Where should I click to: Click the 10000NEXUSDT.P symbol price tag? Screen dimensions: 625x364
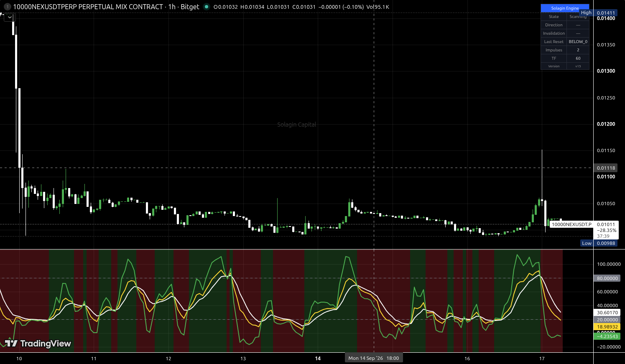[x=571, y=224]
